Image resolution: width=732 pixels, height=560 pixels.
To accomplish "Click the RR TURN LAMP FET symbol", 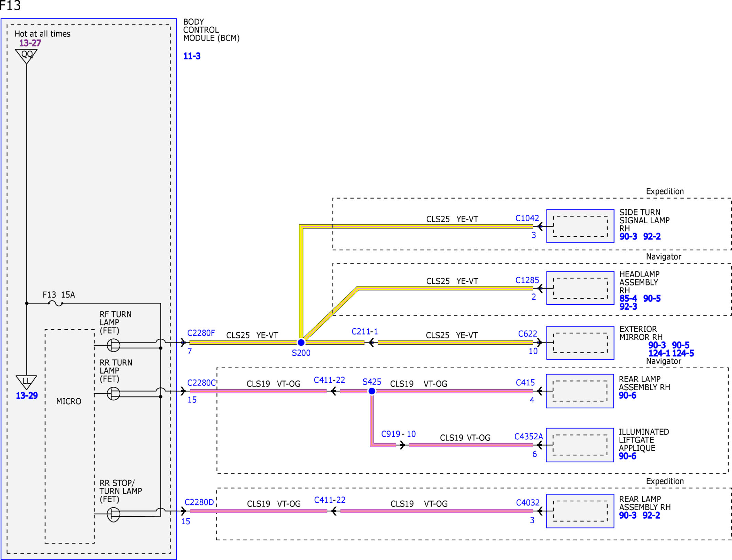I will pyautogui.click(x=113, y=393).
